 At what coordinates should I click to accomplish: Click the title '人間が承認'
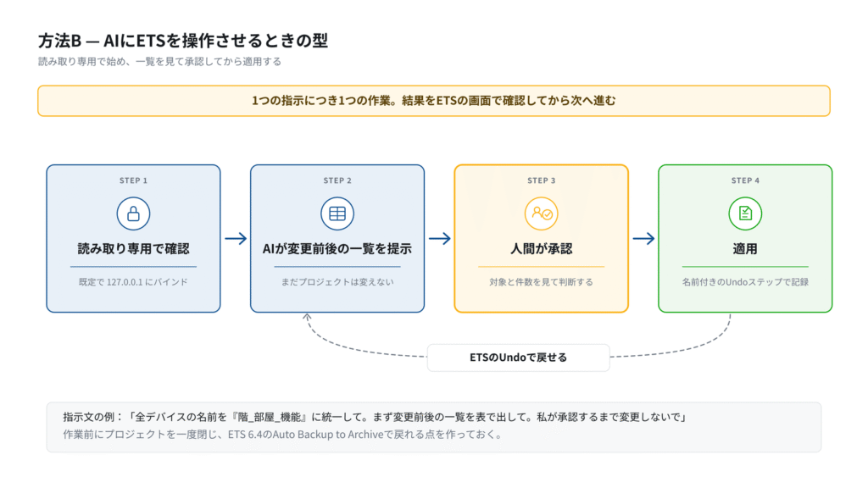pyautogui.click(x=542, y=249)
